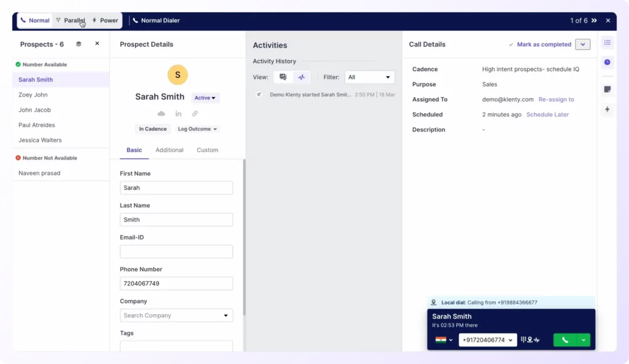Click the location pin icon in dialer widget
629x364 pixels.
click(x=530, y=339)
